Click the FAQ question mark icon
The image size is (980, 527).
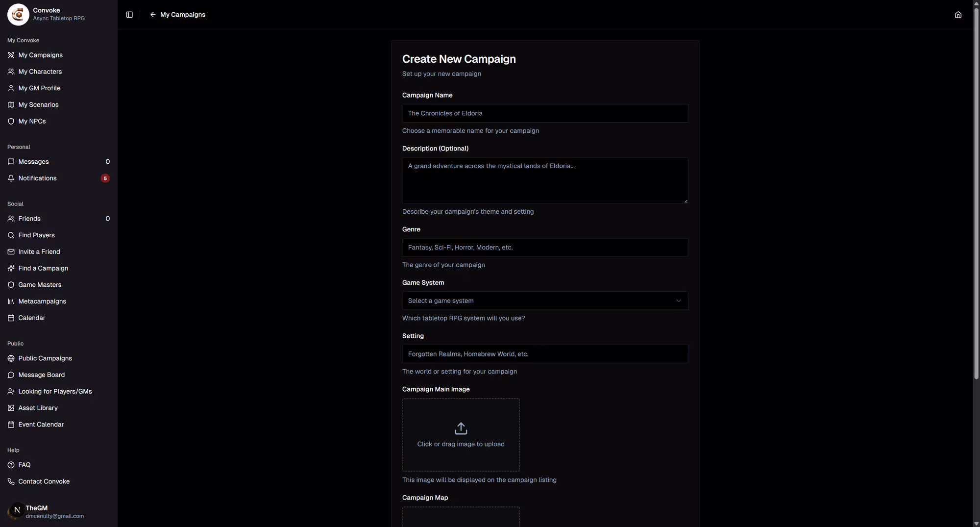tap(11, 465)
